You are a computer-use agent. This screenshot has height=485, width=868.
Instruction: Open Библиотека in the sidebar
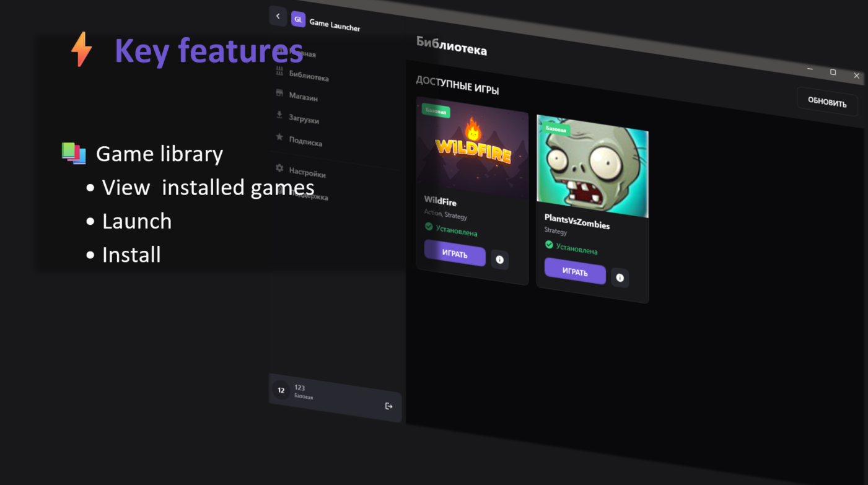coord(308,76)
